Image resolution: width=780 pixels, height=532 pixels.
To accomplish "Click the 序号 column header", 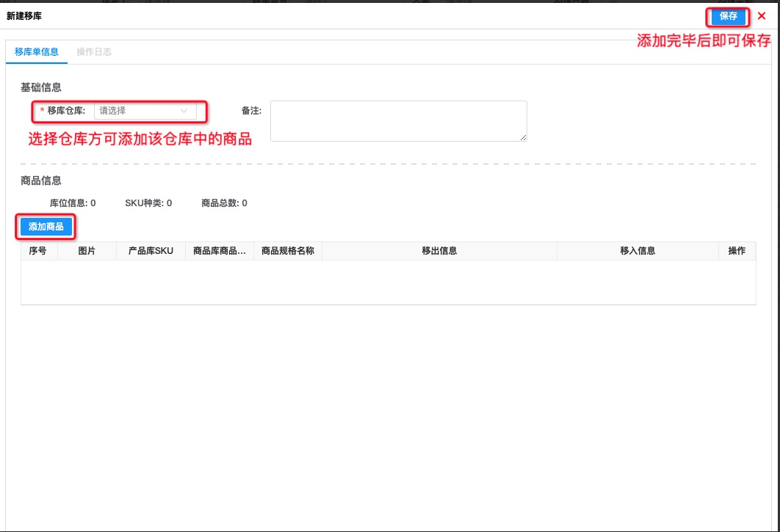I will pos(37,251).
